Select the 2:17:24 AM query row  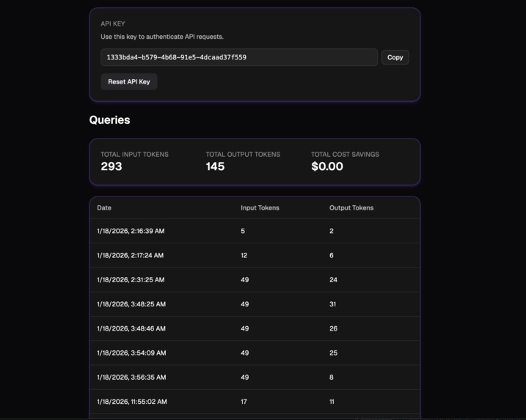pos(255,255)
